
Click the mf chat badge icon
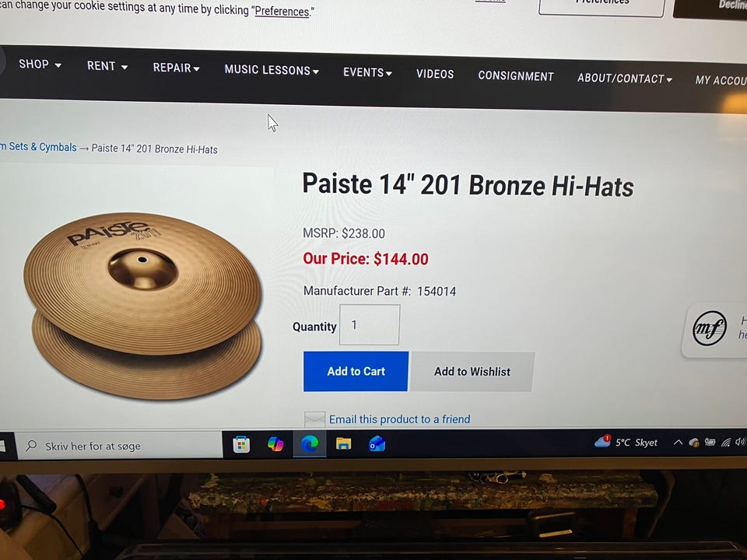pyautogui.click(x=710, y=328)
